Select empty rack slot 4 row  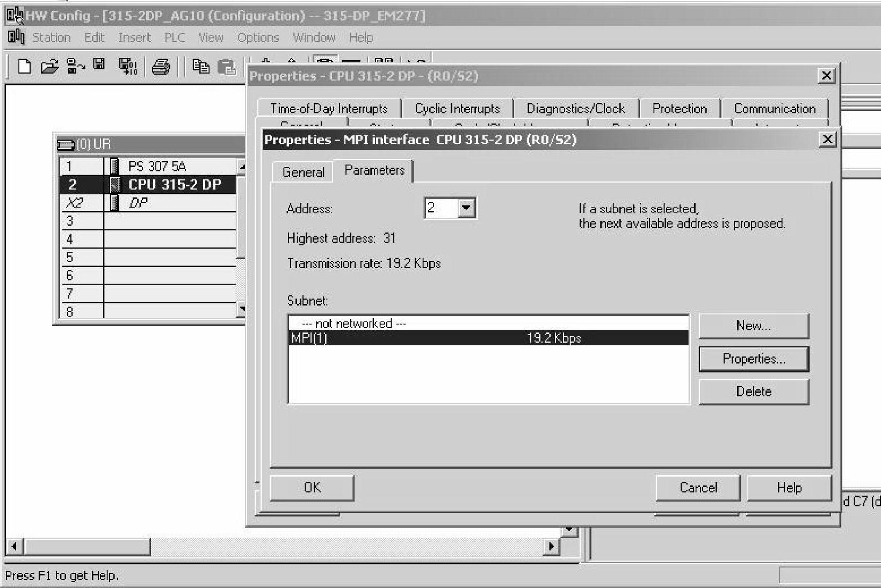(148, 239)
